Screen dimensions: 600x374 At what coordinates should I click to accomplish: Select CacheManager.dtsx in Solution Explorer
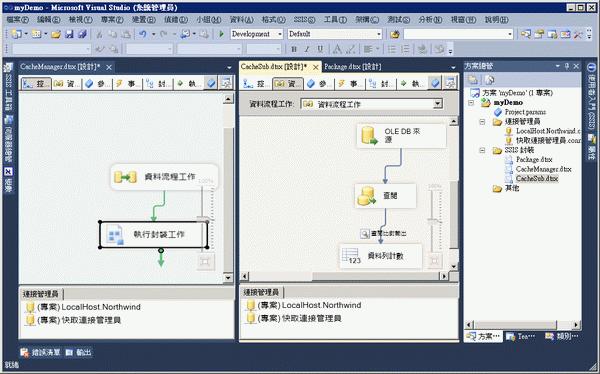[x=543, y=169]
